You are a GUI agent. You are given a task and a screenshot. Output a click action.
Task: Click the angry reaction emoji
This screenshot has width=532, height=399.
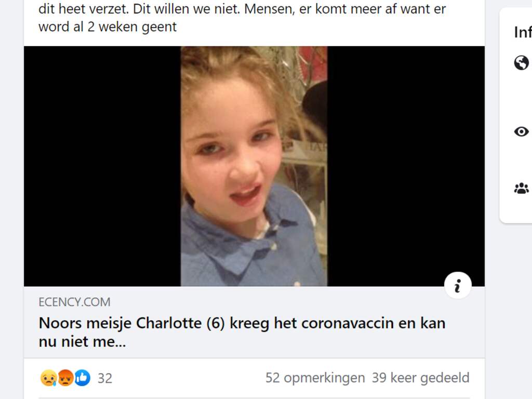pyautogui.click(x=65, y=378)
